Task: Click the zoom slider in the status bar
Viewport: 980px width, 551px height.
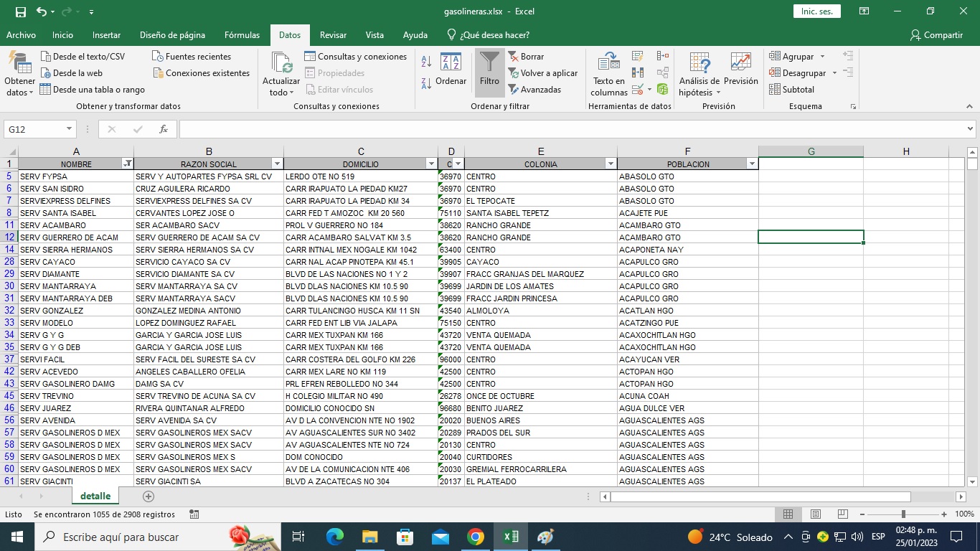Action: (x=903, y=514)
